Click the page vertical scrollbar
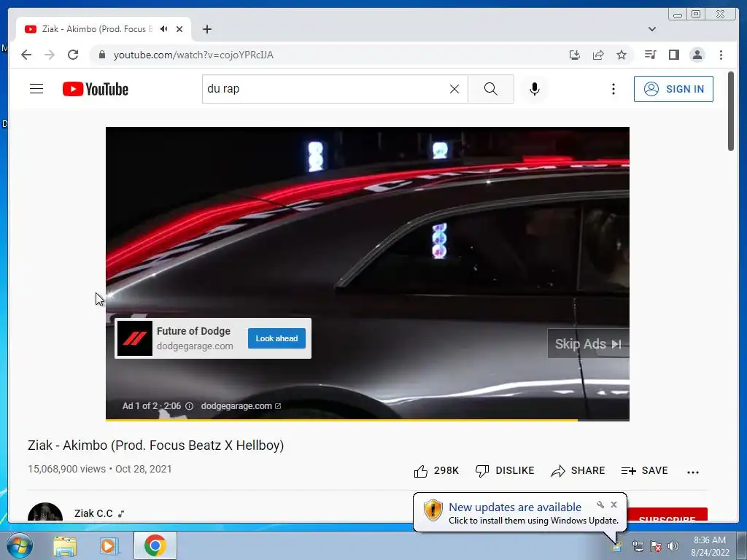This screenshot has height=560, width=747. click(730, 111)
